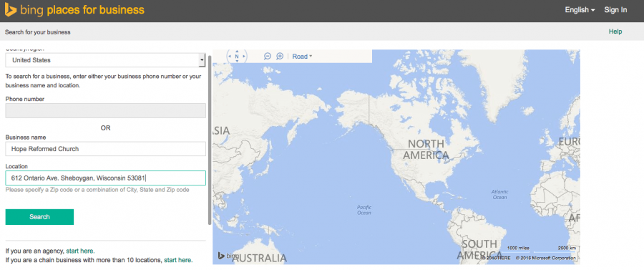
Task: Click the 'OR' separator text
Action: tap(106, 127)
